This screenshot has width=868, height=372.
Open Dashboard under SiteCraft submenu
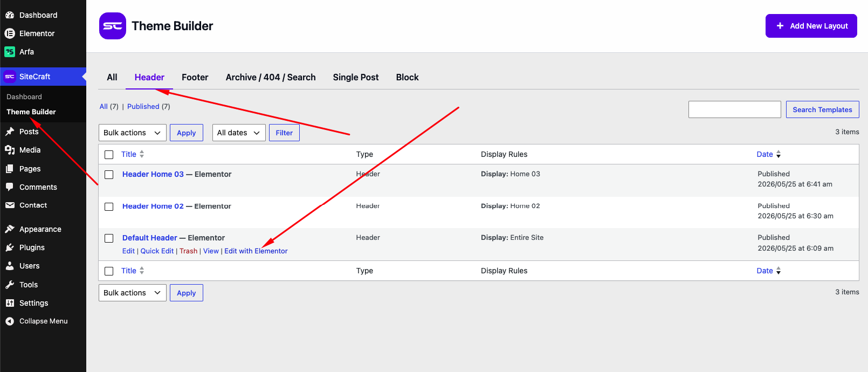tap(24, 97)
